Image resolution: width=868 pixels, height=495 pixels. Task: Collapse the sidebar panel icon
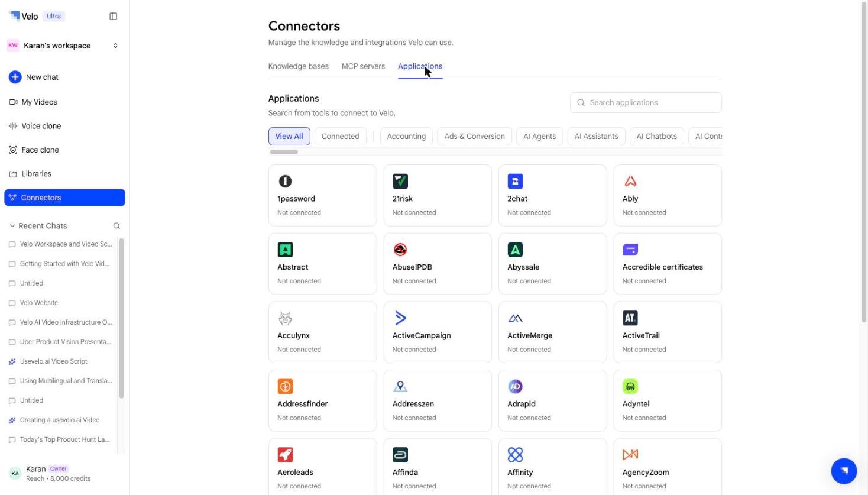[x=114, y=16]
